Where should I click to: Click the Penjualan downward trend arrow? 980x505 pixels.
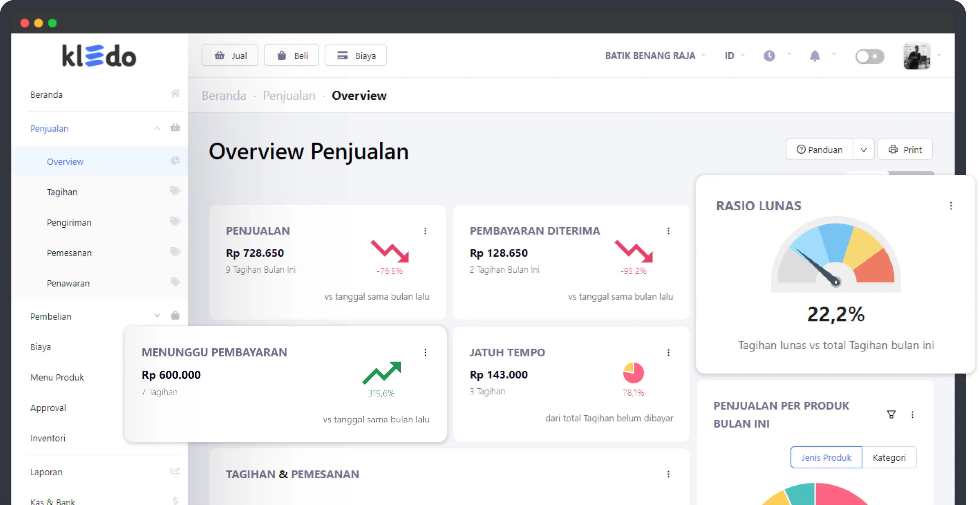390,251
